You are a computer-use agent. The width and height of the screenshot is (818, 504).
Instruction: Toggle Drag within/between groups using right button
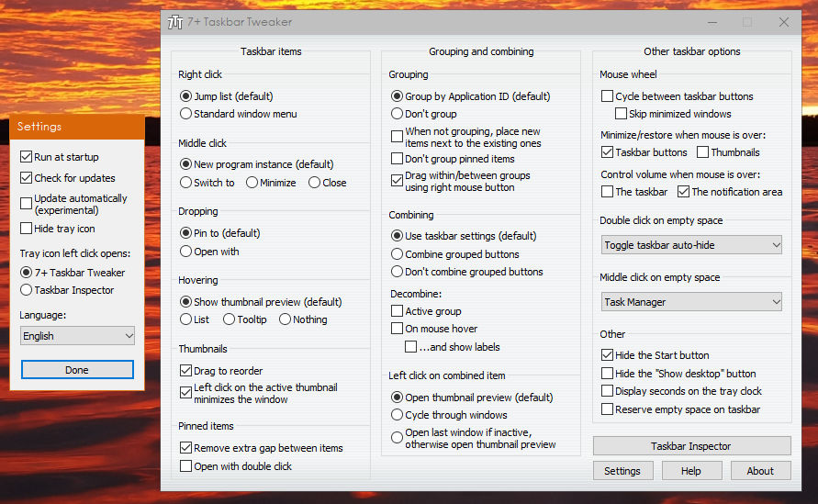pyautogui.click(x=461, y=182)
